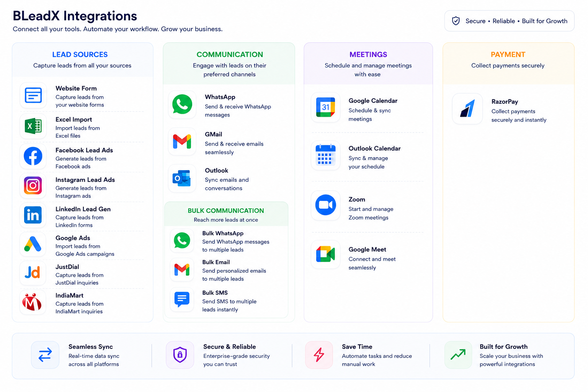588x392 pixels.
Task: Open the Website Form title
Action: pos(76,88)
